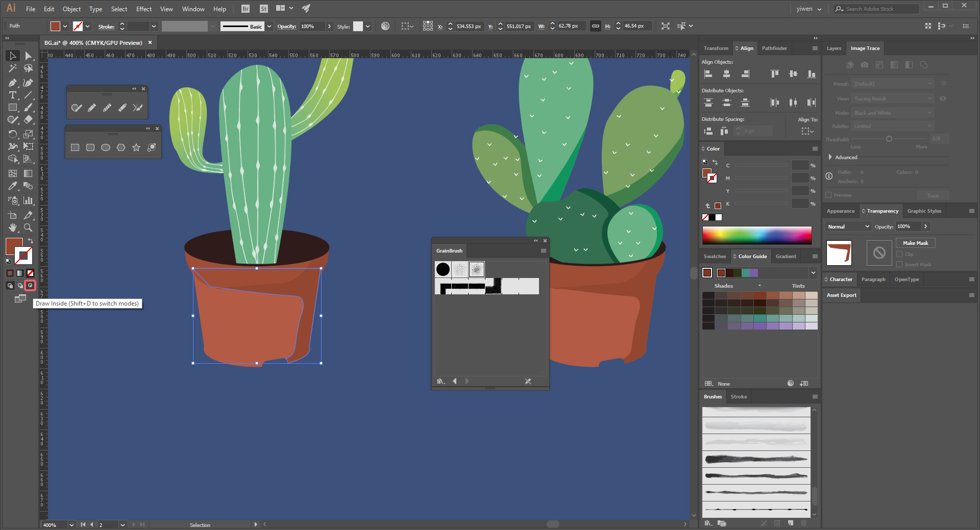The width and height of the screenshot is (980, 530).
Task: Select the Paintbrush tool
Action: point(29,108)
